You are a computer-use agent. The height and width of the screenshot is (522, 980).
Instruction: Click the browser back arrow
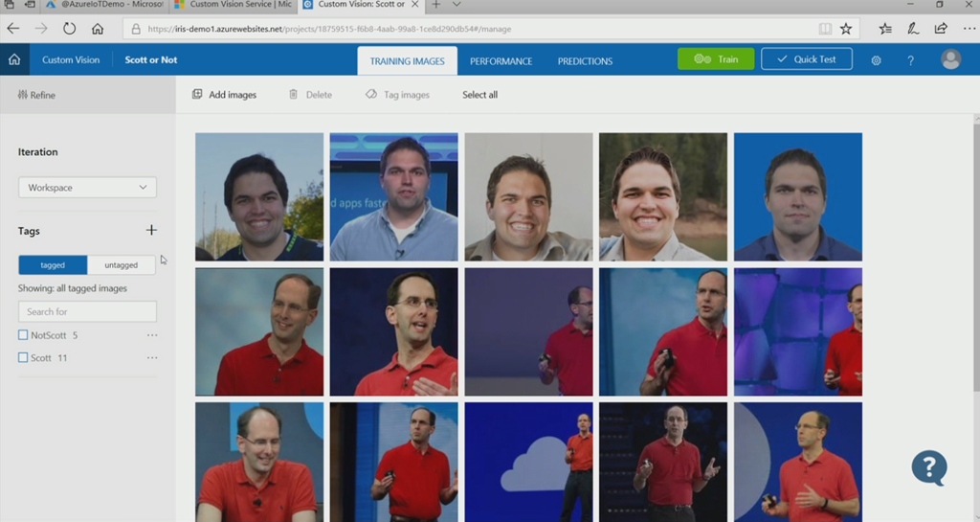(13, 29)
